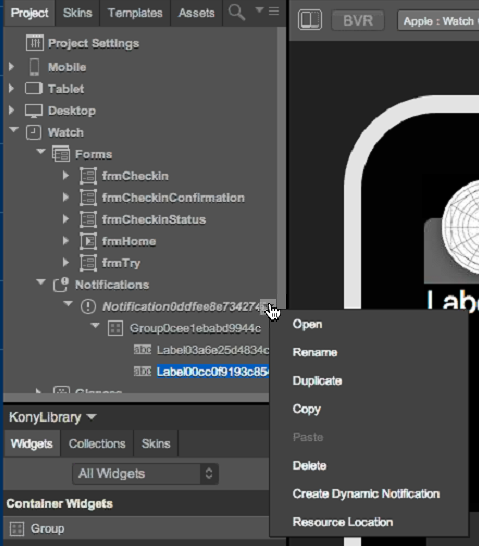Toggle the BVR button
Image resolution: width=479 pixels, height=546 pixels.
pos(358,21)
